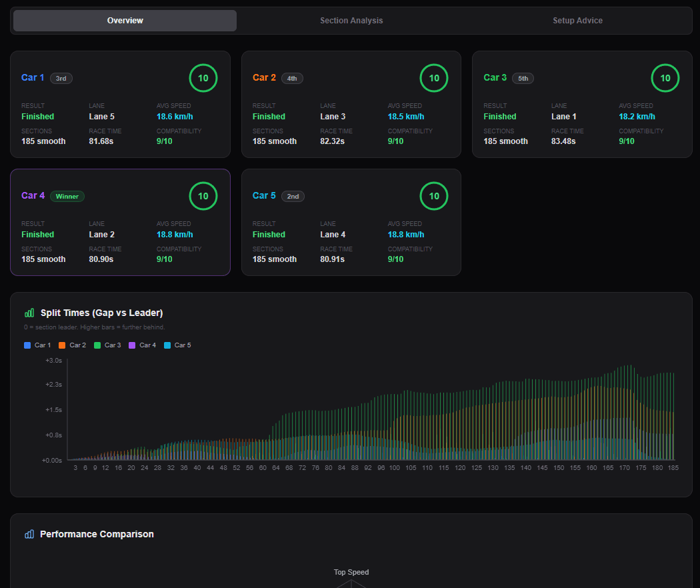This screenshot has width=700, height=588.
Task: Click Car 4's score ring icon
Action: coord(203,196)
